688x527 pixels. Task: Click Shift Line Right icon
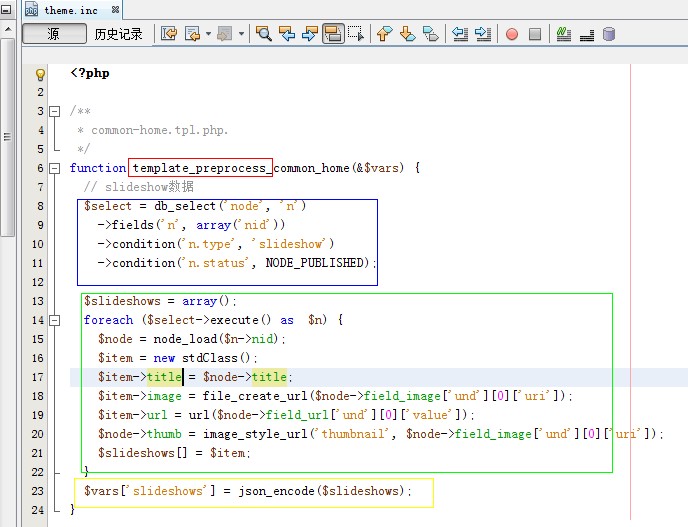point(483,34)
